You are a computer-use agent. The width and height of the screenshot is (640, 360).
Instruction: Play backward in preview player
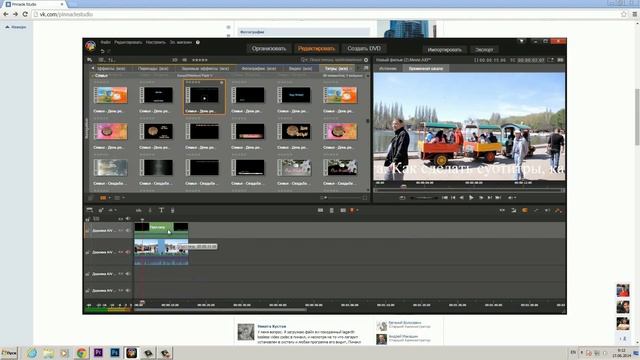(x=462, y=198)
